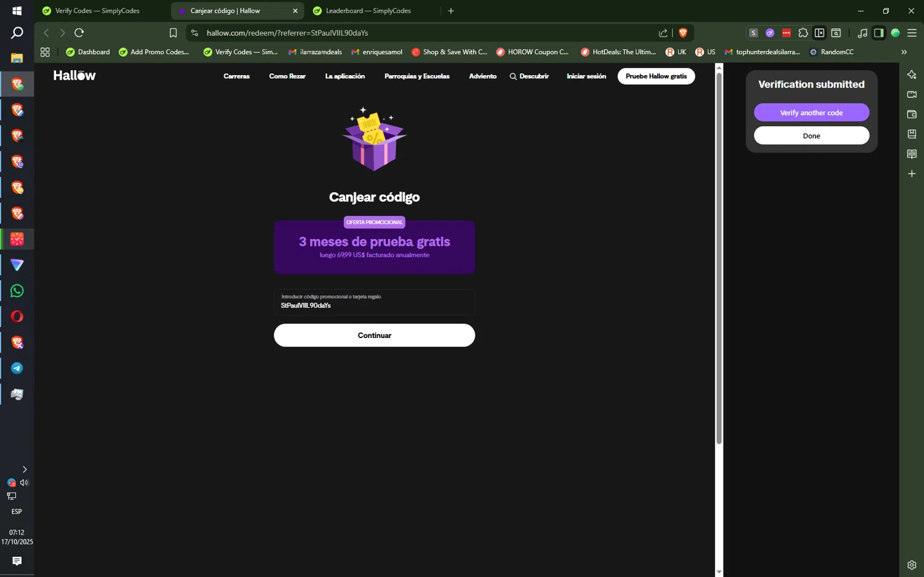Click Verify another code button
Viewport: 924px width, 577px height.
811,113
